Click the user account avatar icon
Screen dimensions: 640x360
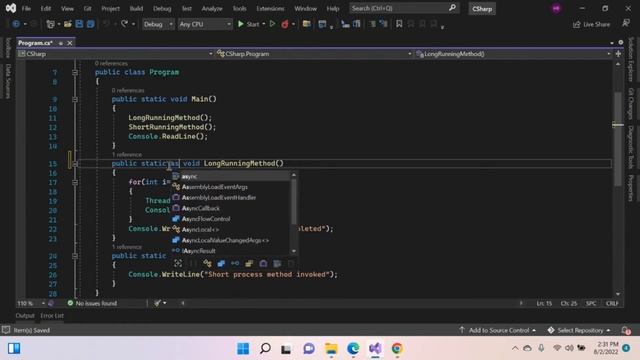pos(556,9)
